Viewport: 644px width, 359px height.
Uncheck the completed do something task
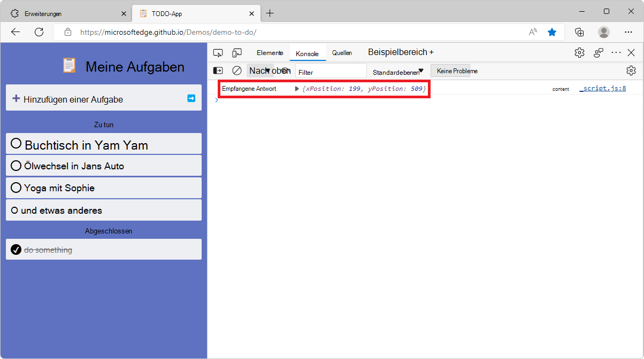(x=16, y=249)
